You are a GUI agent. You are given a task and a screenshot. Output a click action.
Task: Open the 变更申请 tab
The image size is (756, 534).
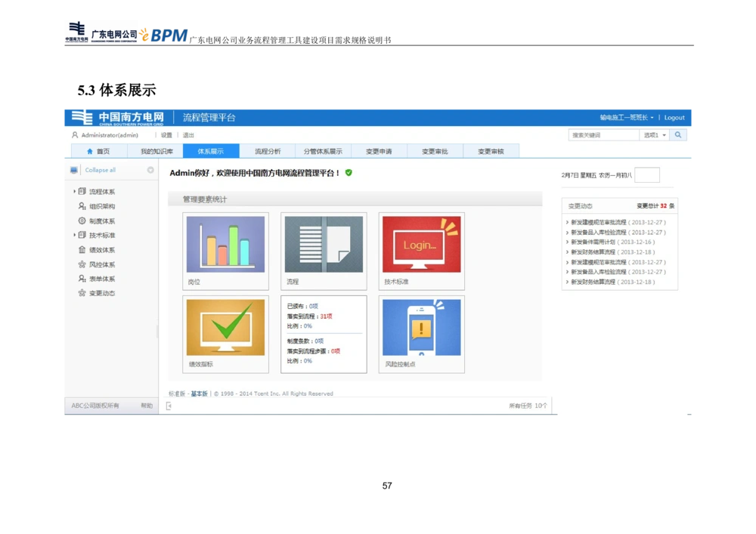pyautogui.click(x=380, y=150)
